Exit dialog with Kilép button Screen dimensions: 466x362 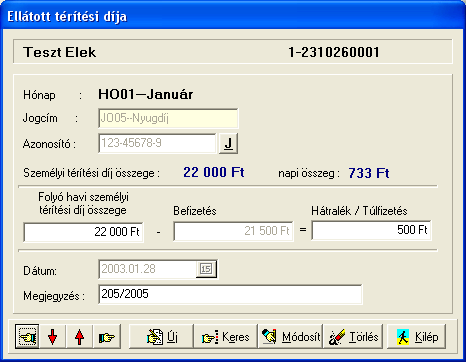point(416,337)
